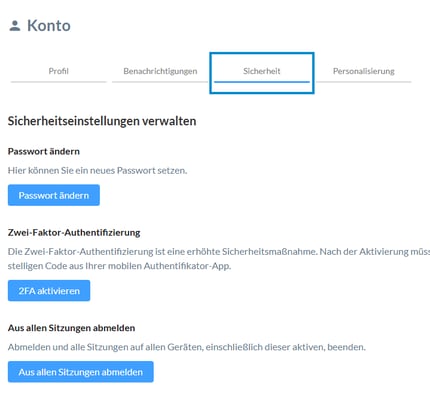Click the gray underline beneath Profil tab

pyautogui.click(x=58, y=82)
